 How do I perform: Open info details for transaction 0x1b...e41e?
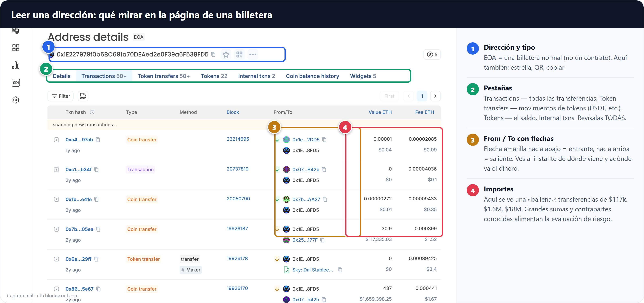(56, 199)
